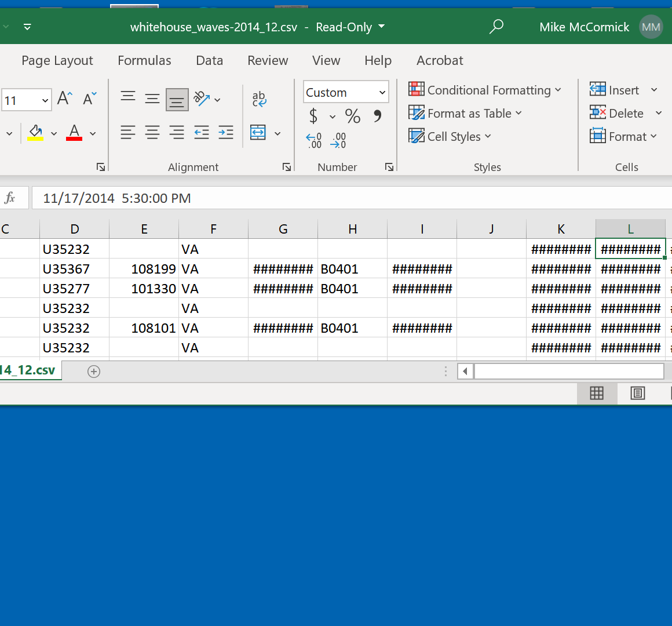Apply the yellow fill color
Image resolution: width=672 pixels, height=626 pixels.
[35, 133]
